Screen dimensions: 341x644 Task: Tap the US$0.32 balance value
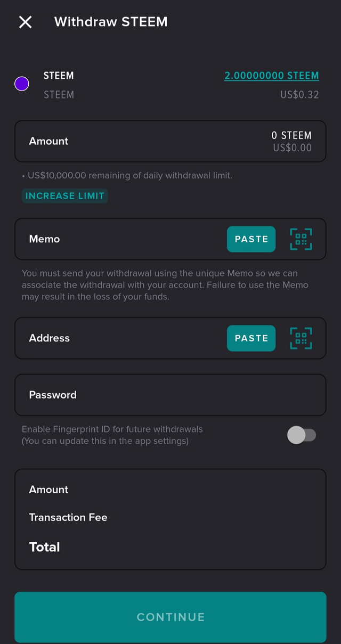[x=299, y=95]
